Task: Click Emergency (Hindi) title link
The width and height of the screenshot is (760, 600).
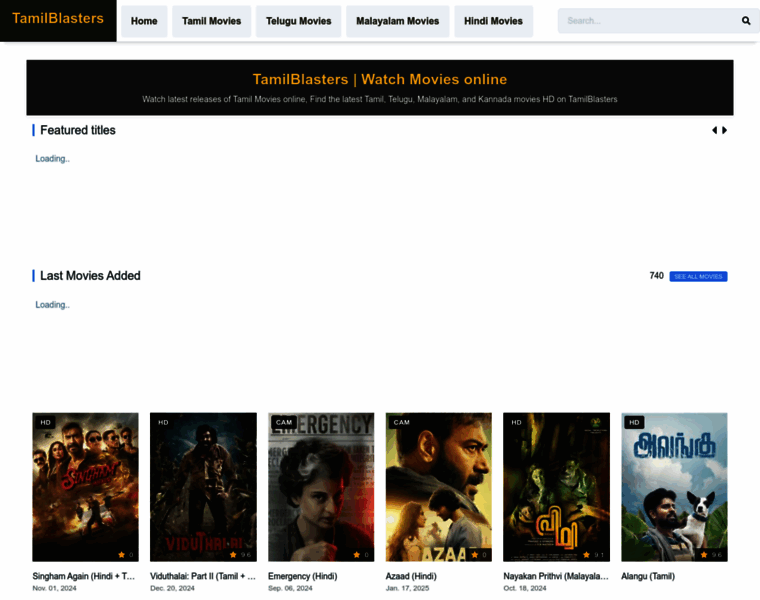Action: pos(302,576)
